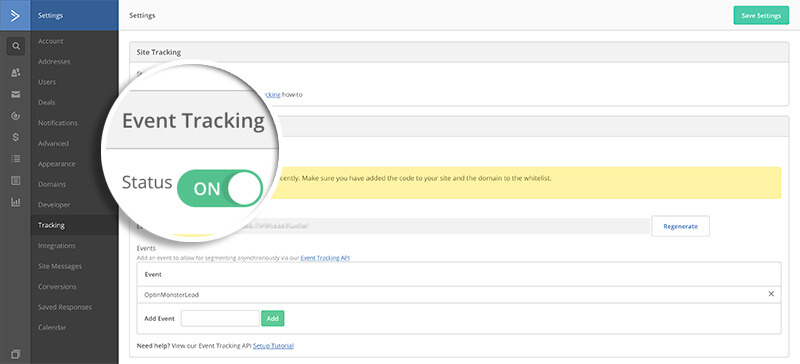
Task: Open Addresses settings
Action: click(x=54, y=61)
